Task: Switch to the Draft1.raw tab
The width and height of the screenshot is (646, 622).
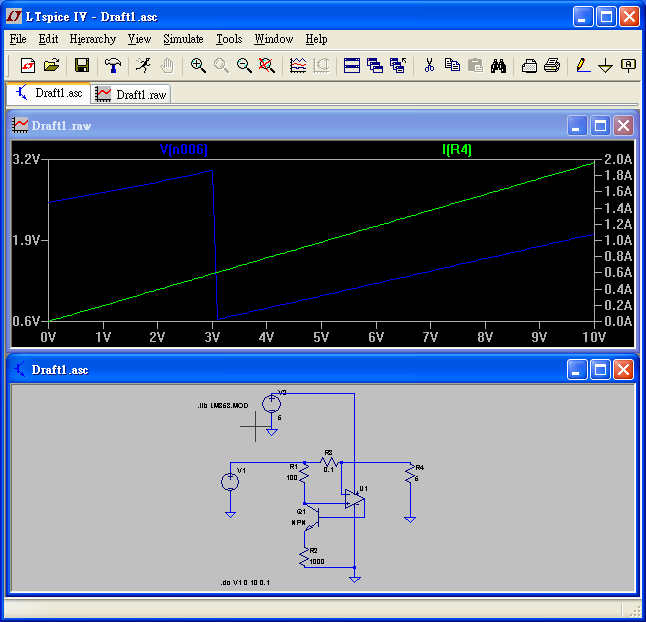Action: pyautogui.click(x=131, y=94)
